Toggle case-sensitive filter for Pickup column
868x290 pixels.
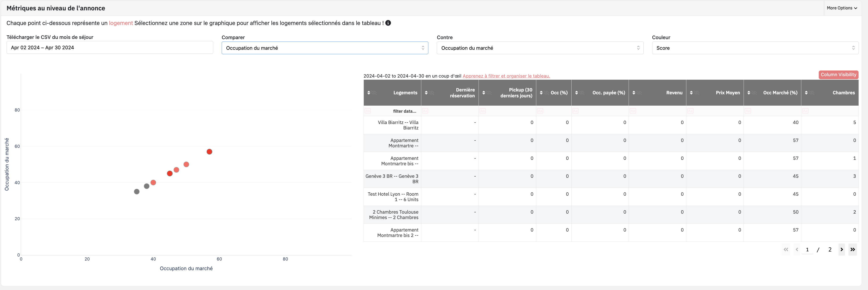(x=483, y=111)
